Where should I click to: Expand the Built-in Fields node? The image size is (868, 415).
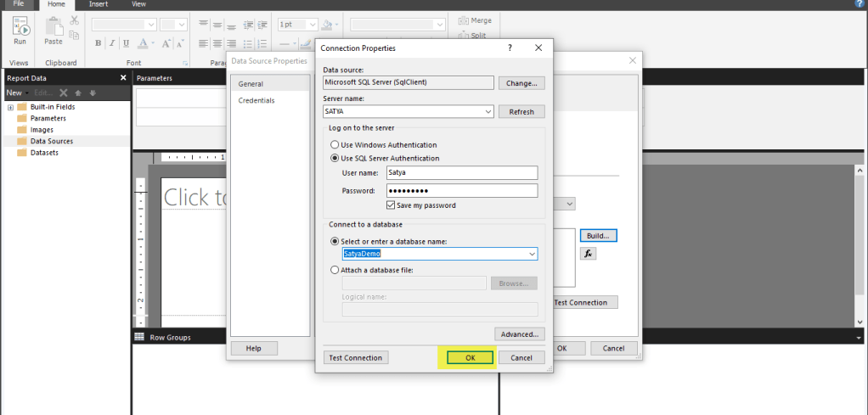click(10, 107)
